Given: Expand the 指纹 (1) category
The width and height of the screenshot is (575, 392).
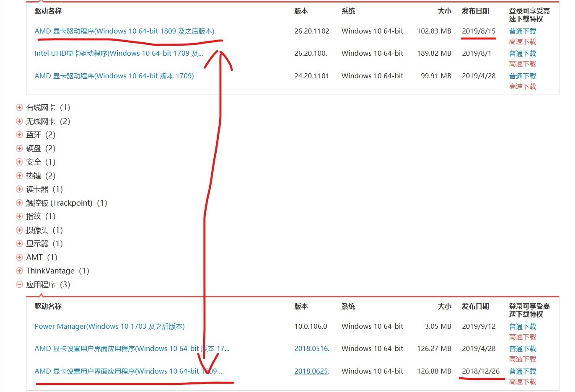Looking at the screenshot, I should click(x=19, y=217).
